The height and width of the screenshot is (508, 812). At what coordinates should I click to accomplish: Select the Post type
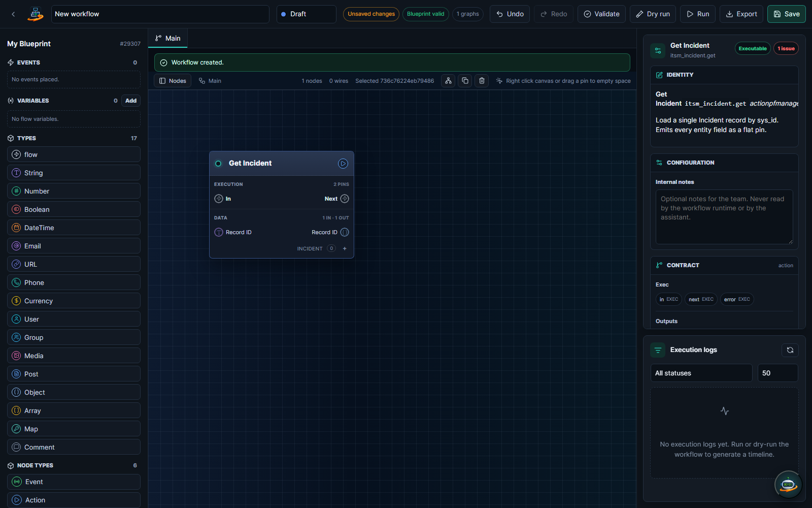(74, 374)
